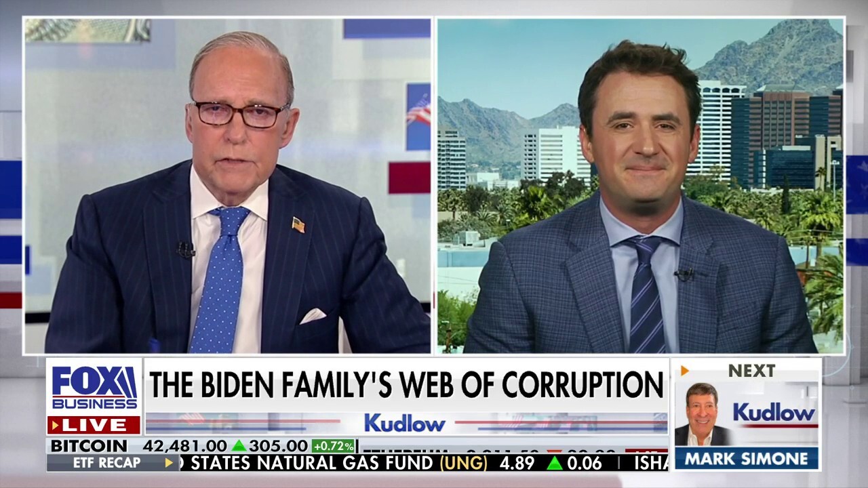Click the guest's right video panel
Image resolution: width=868 pixels, height=488 pixels.
point(640,185)
